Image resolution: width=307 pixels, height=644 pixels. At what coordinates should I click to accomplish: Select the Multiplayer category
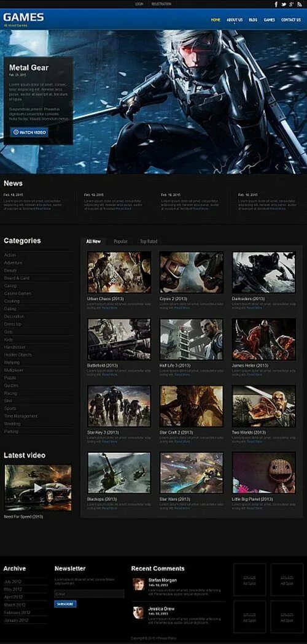(x=14, y=370)
